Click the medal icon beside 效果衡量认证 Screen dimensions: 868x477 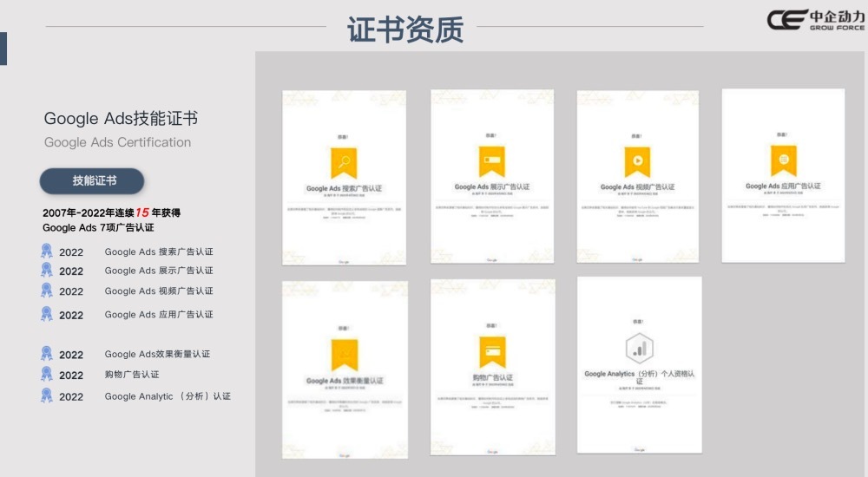[47, 354]
